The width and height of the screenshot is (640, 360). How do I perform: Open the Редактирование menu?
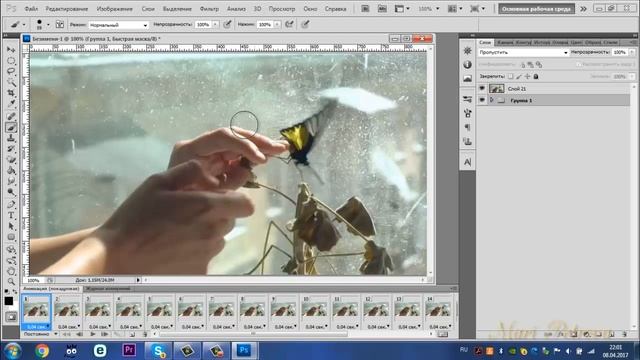click(x=67, y=9)
